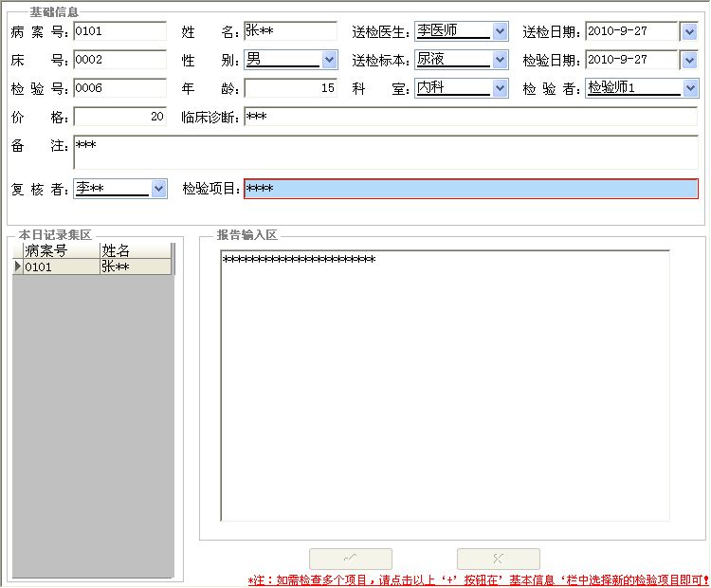Click the confirm checkmark button
711x588 pixels.
tap(351, 559)
